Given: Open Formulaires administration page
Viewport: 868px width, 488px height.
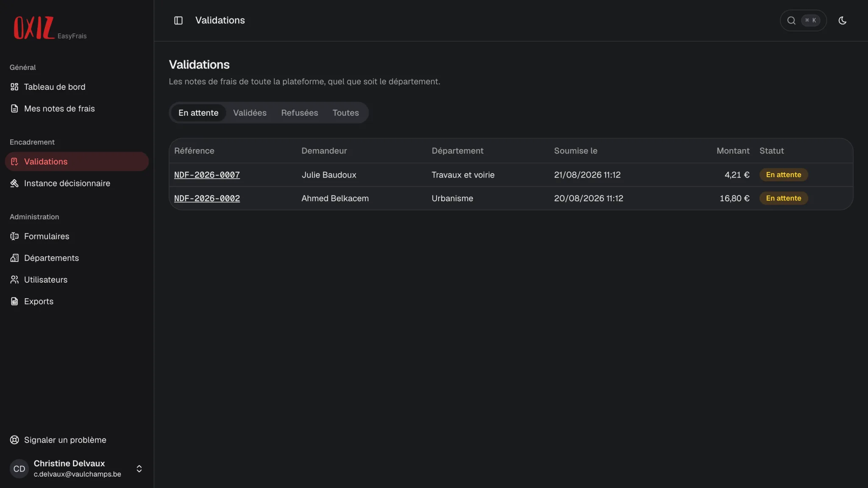Looking at the screenshot, I should coord(77,236).
